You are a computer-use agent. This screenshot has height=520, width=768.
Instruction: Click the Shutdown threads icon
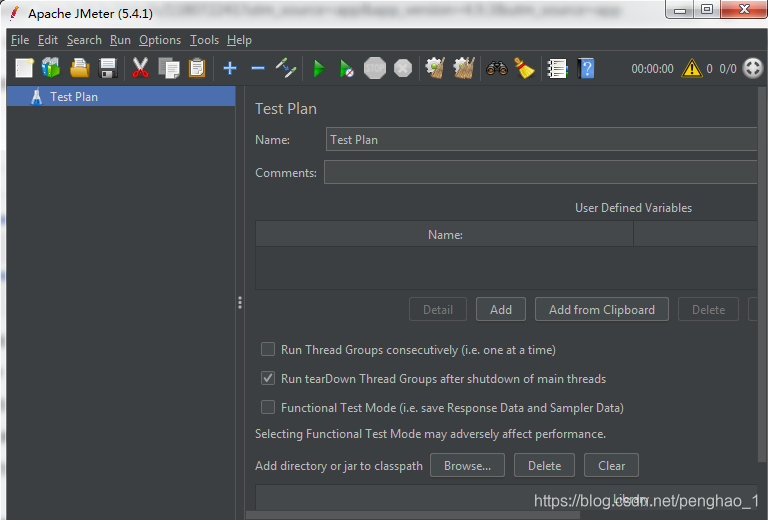coord(403,68)
